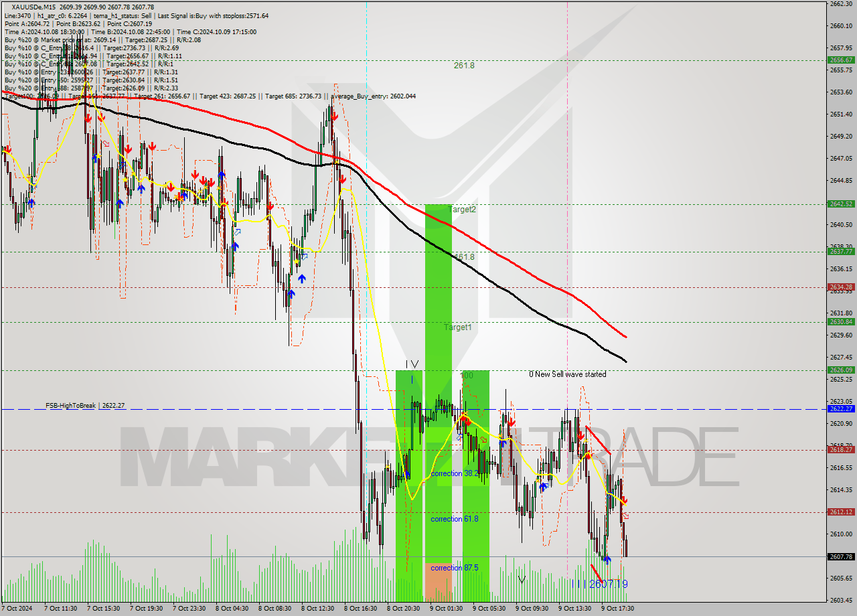
Task: Click the '8 Oct 08:30' time axis label
Action: tap(275, 609)
